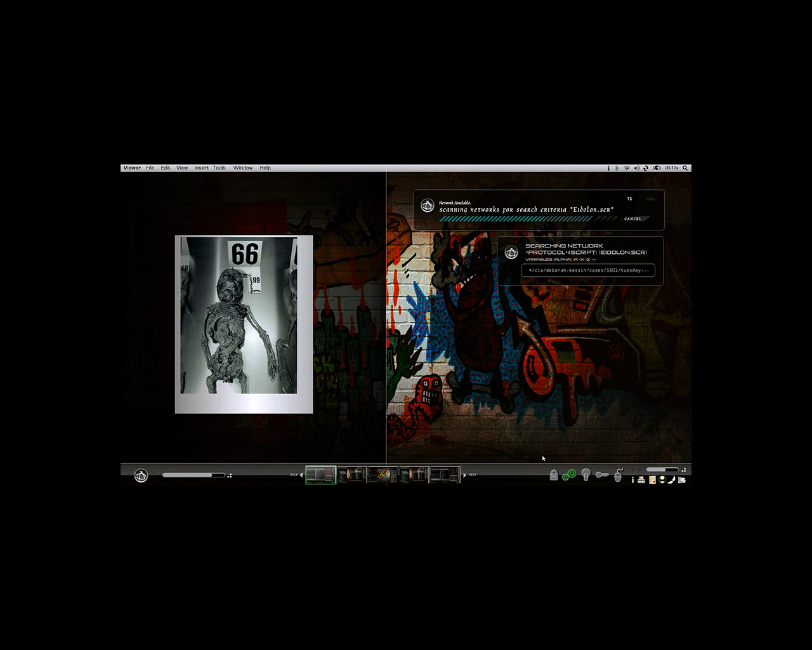
Task: Open the map icon in bottom tray
Action: coord(652,480)
